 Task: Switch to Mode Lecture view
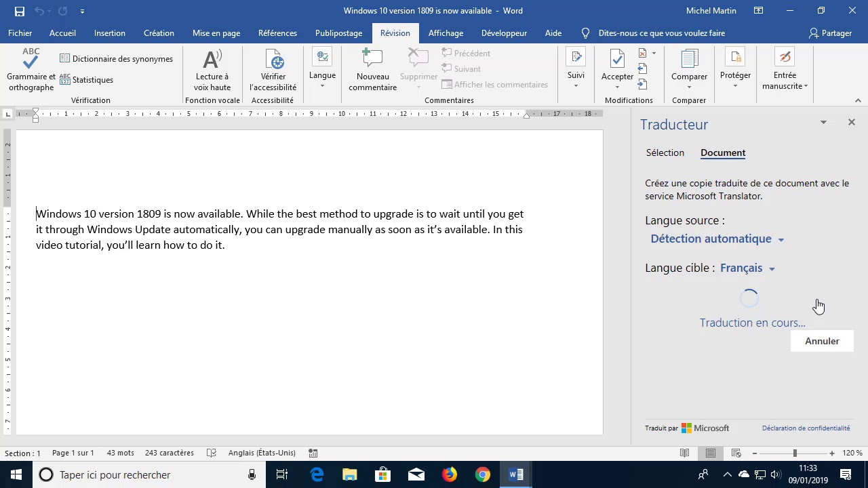pos(685,453)
